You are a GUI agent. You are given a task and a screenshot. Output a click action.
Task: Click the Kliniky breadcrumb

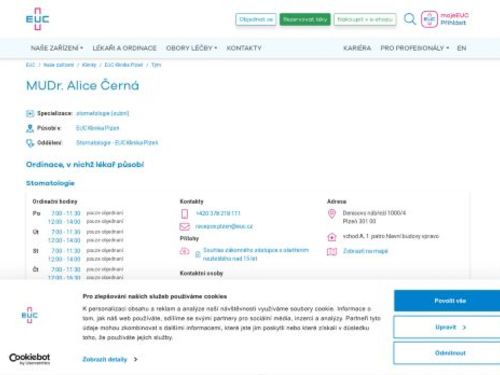pos(89,65)
